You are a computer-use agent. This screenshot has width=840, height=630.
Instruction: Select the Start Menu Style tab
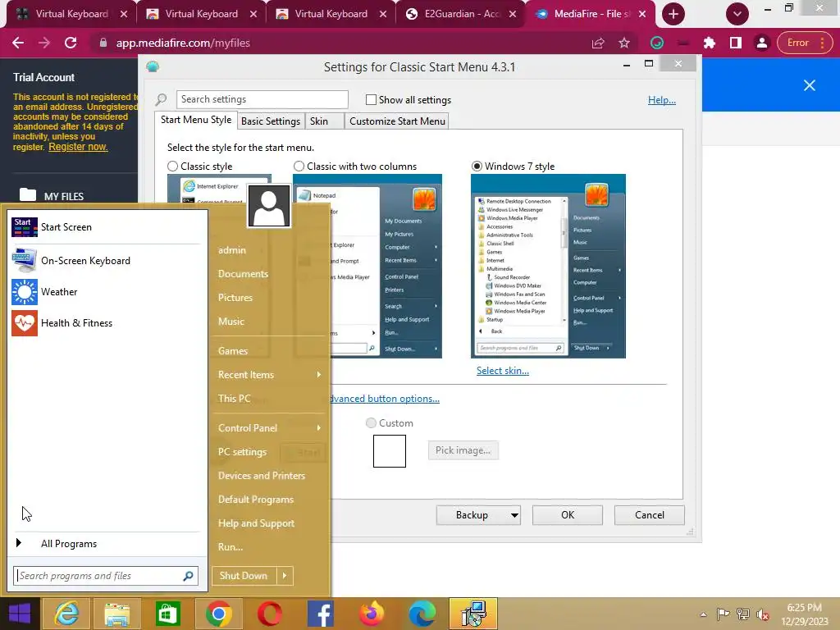[196, 120]
